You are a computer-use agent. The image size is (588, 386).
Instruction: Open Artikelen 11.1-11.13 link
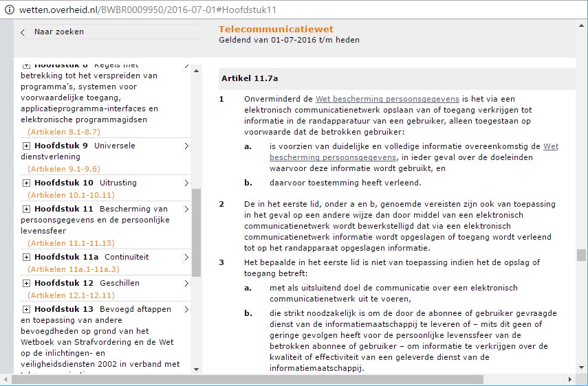(71, 243)
